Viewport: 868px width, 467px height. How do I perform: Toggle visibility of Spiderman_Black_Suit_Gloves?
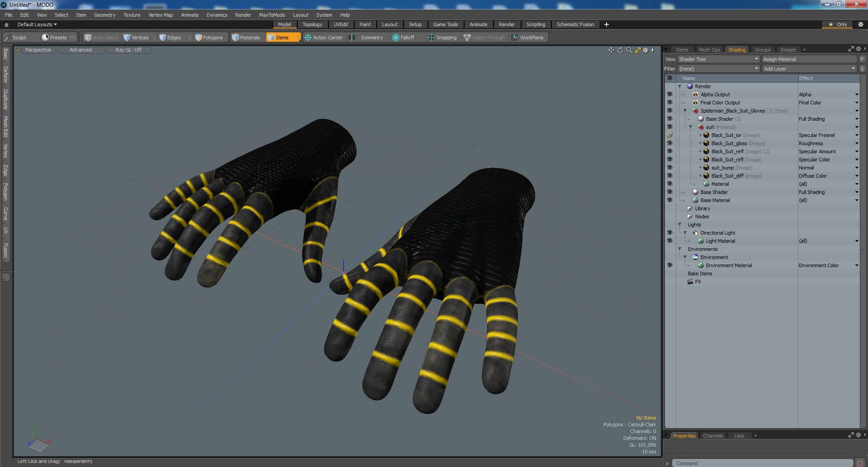pyautogui.click(x=669, y=111)
